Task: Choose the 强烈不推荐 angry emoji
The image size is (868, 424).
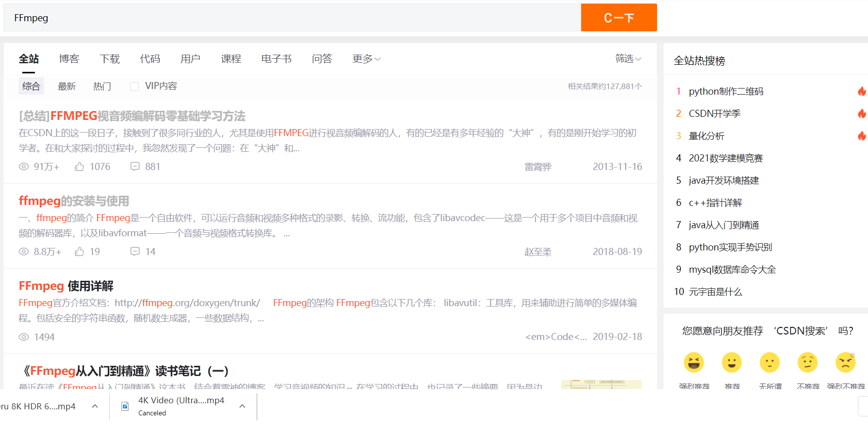Action: 846,362
